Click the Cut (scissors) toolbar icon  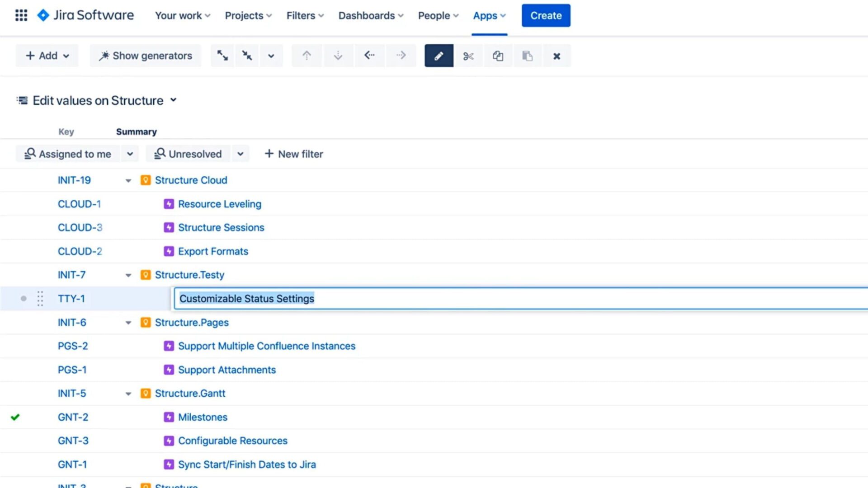pos(468,56)
